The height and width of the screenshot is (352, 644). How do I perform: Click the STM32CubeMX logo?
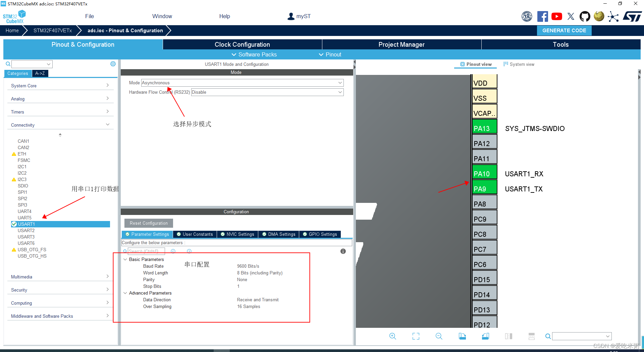point(14,17)
